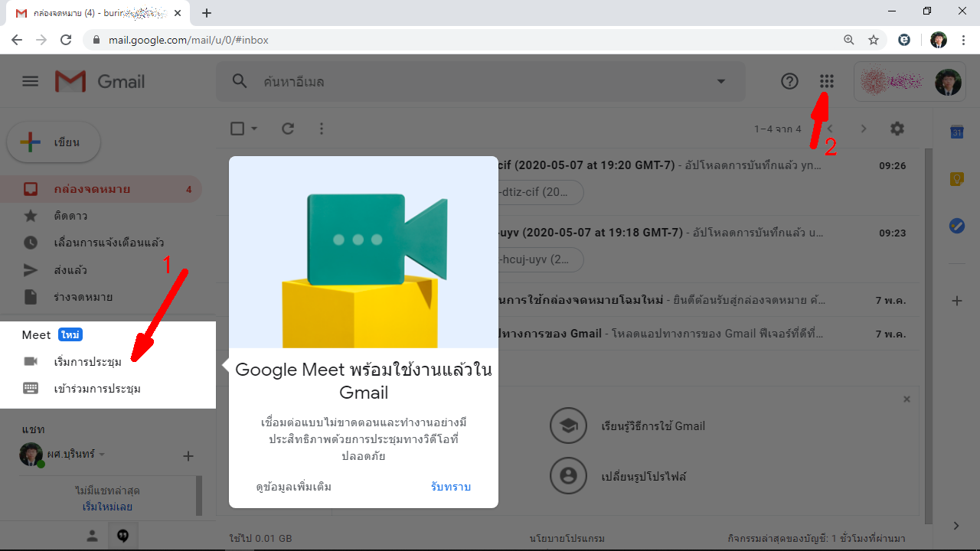Viewport: 980px width, 551px height.
Task: Click the Help question mark icon
Action: [x=789, y=81]
